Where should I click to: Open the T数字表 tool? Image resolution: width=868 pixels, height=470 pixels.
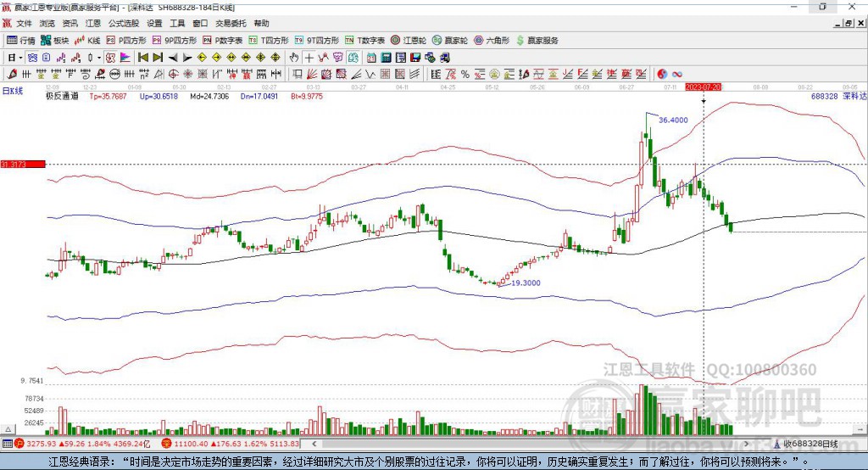coord(364,41)
